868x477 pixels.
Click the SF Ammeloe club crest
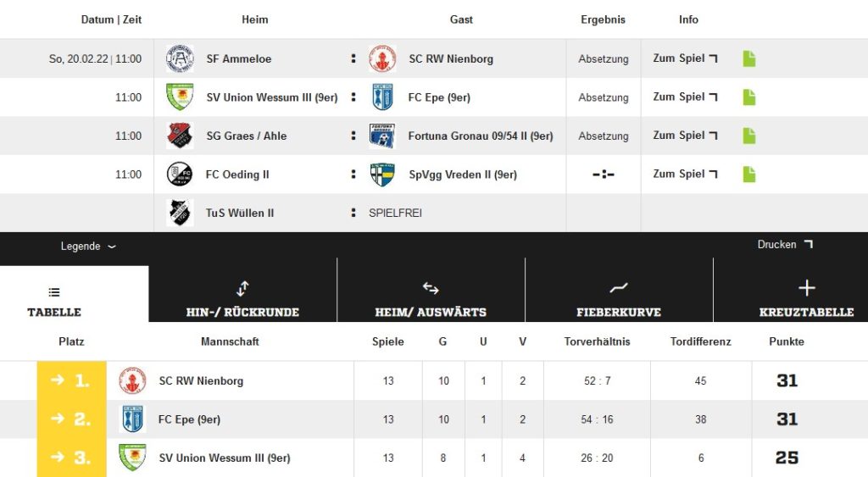pos(180,58)
